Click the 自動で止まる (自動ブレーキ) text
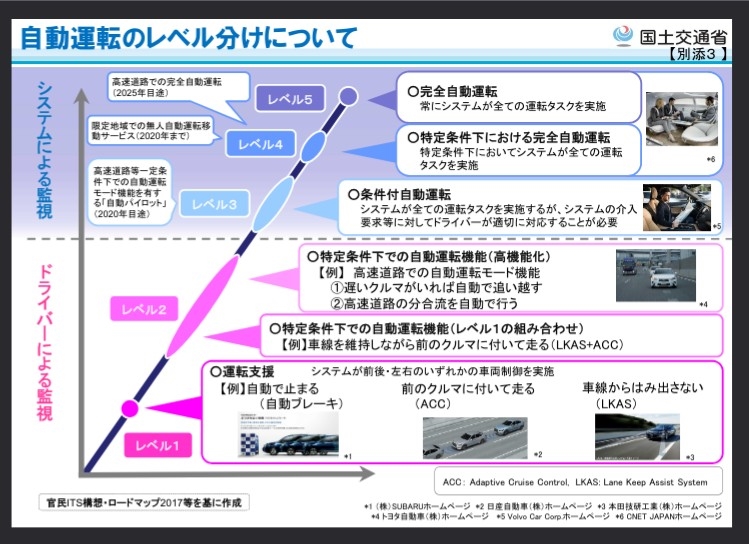The height and width of the screenshot is (544, 749). click(280, 396)
